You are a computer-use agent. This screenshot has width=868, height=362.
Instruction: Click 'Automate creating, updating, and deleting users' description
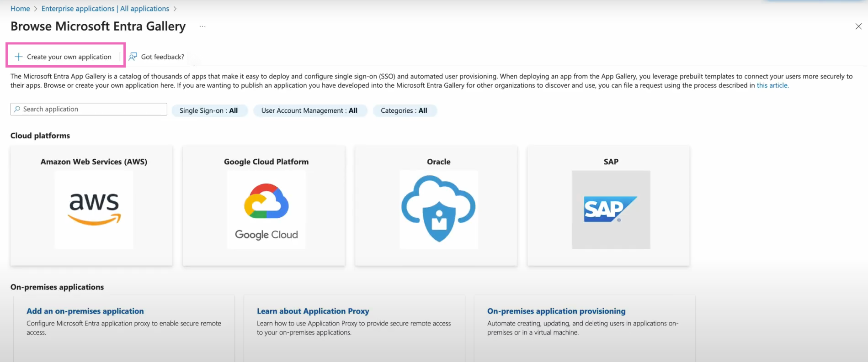pyautogui.click(x=583, y=328)
